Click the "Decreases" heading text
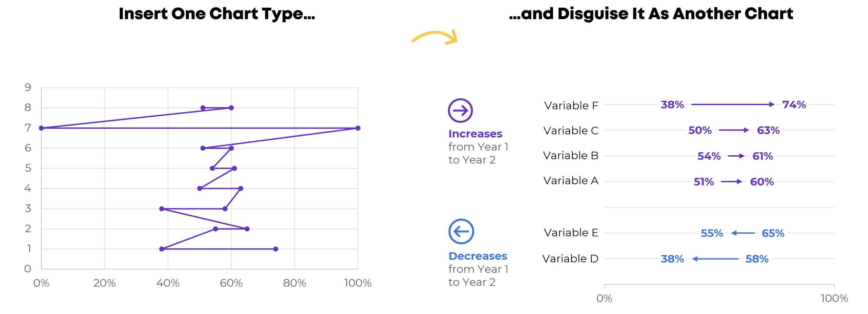Image resolution: width=868 pixels, height=314 pixels. tap(477, 256)
